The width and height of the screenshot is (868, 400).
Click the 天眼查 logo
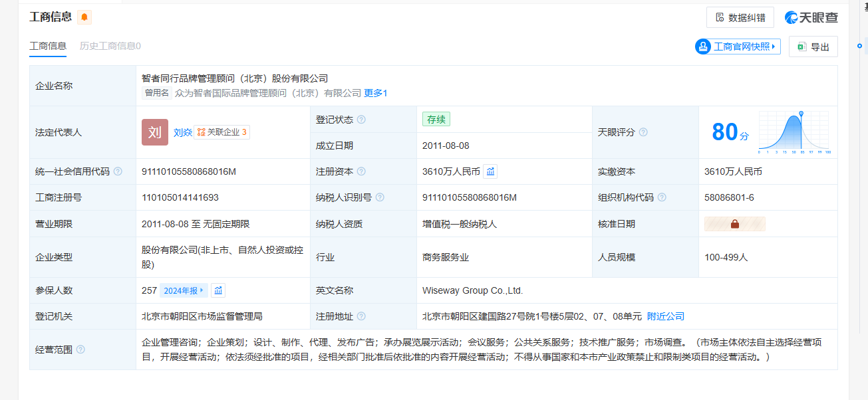pyautogui.click(x=811, y=17)
